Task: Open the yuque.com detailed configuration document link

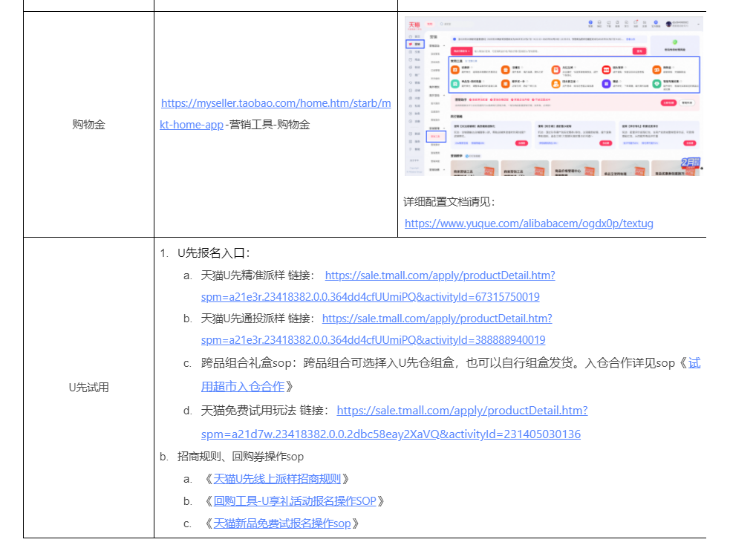Action: (x=529, y=224)
